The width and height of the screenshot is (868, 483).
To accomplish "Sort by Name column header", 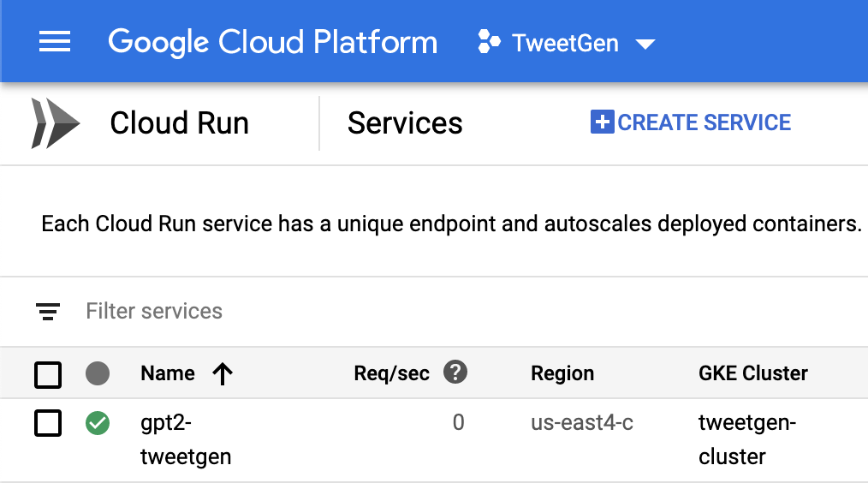I will tap(168, 373).
